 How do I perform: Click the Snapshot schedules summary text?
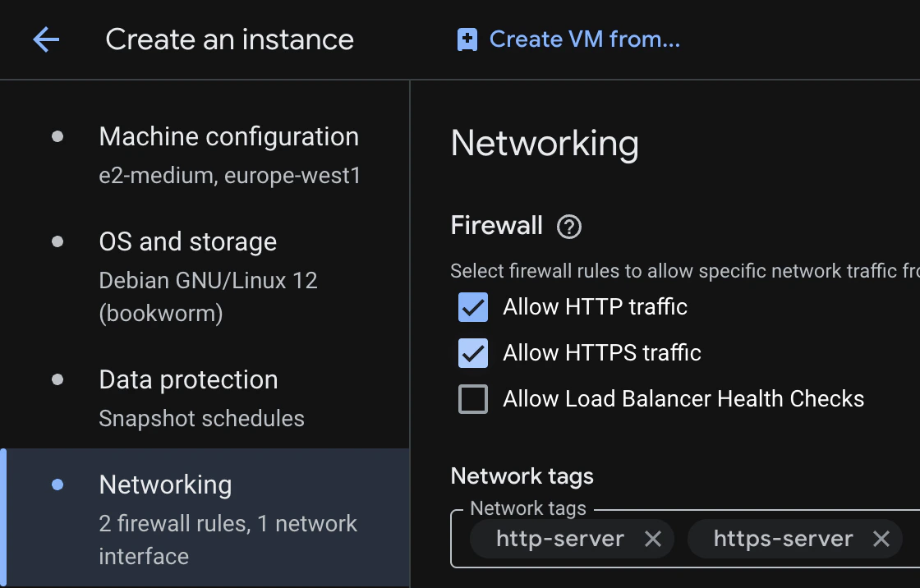coord(202,418)
